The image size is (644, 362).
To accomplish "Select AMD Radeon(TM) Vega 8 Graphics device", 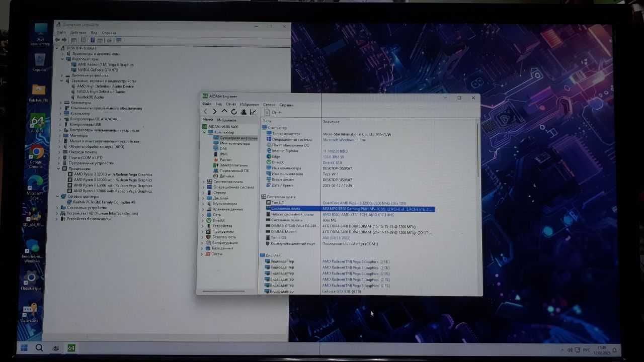I will pyautogui.click(x=103, y=64).
